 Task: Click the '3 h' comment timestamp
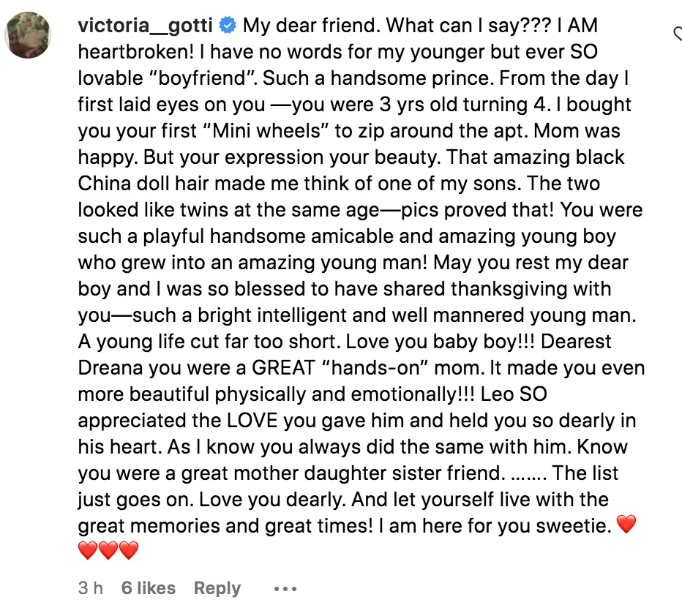click(90, 588)
